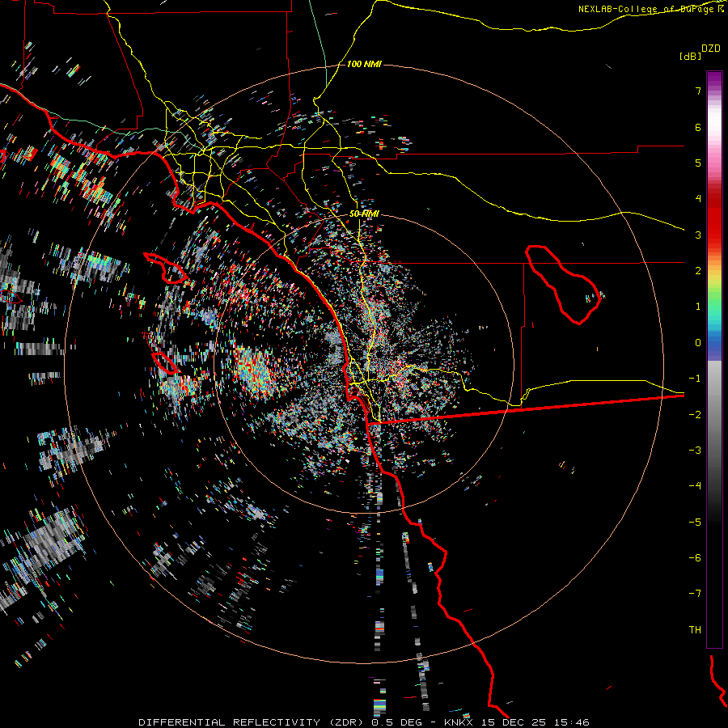
Task: Click the legend value -7
Action: pos(695,594)
